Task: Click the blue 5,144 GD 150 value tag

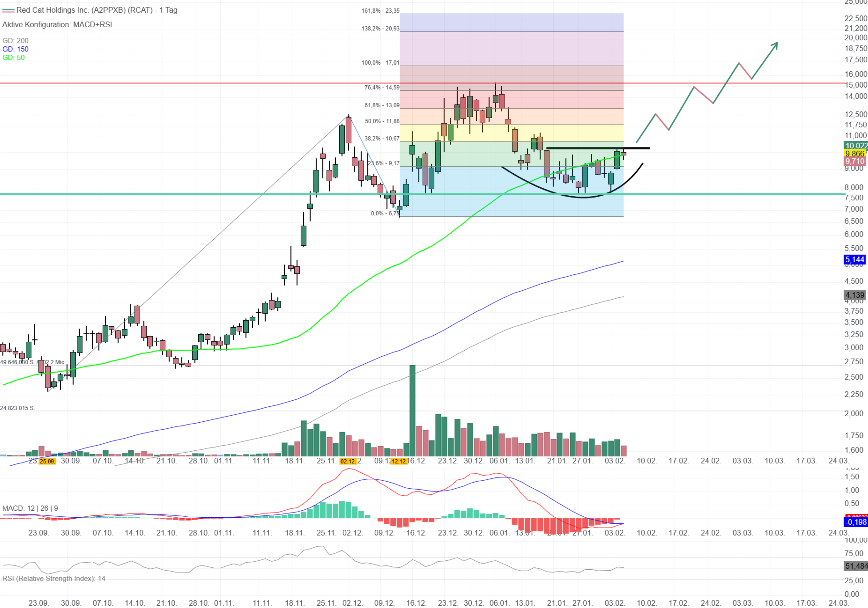Action: 855,260
